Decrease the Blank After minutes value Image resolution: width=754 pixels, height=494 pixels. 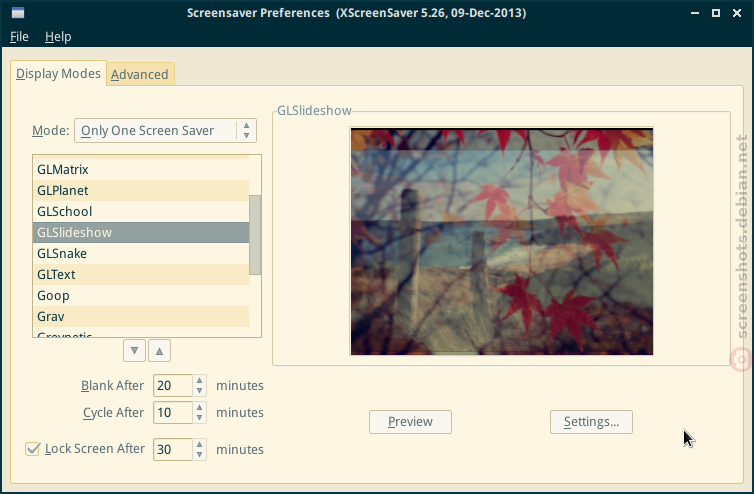point(200,391)
